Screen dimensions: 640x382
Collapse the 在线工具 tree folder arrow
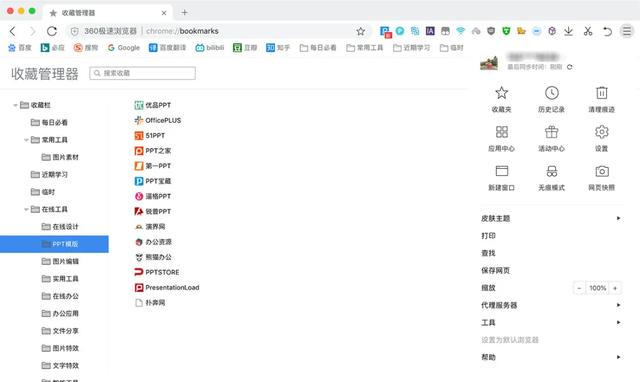26,209
